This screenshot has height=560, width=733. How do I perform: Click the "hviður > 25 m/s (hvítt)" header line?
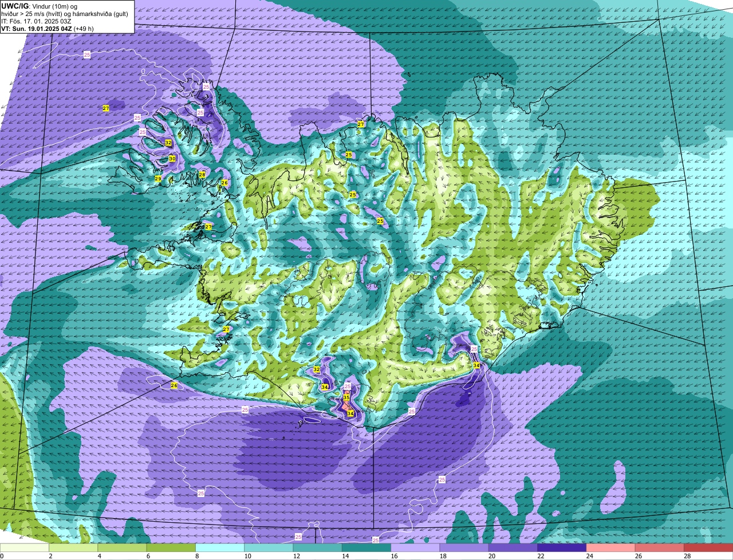[x=64, y=14]
